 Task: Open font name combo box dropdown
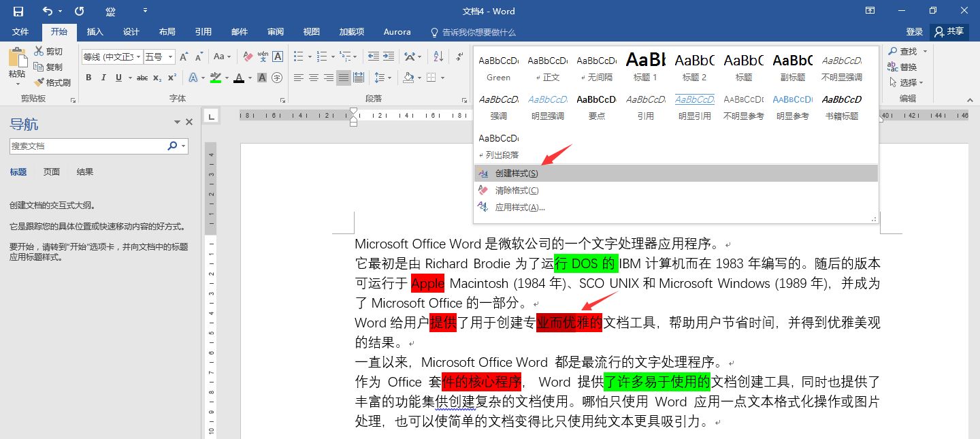pyautogui.click(x=139, y=57)
